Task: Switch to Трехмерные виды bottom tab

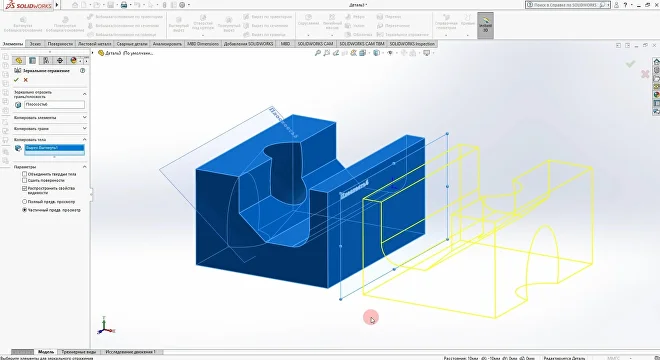Action: coord(79,352)
